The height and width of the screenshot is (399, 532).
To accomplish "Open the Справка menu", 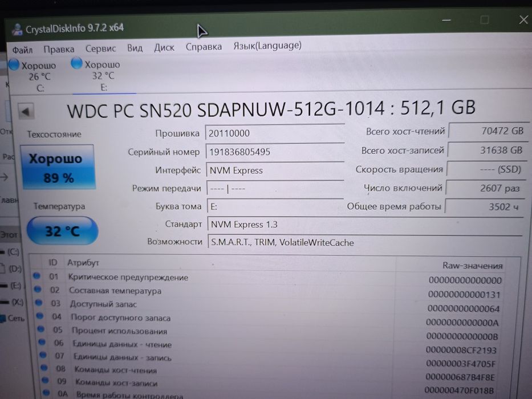I will point(204,47).
